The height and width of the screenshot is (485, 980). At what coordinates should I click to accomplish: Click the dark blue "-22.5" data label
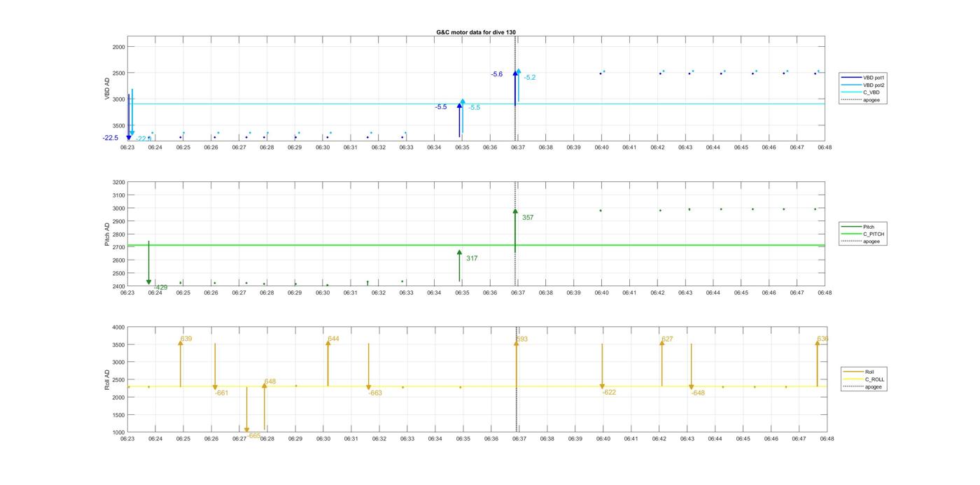pyautogui.click(x=110, y=138)
